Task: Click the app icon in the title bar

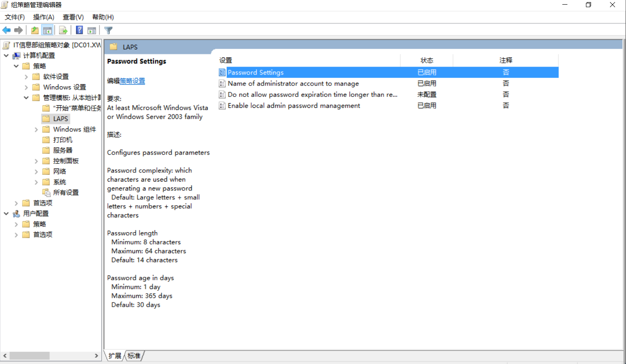Action: tap(5, 5)
